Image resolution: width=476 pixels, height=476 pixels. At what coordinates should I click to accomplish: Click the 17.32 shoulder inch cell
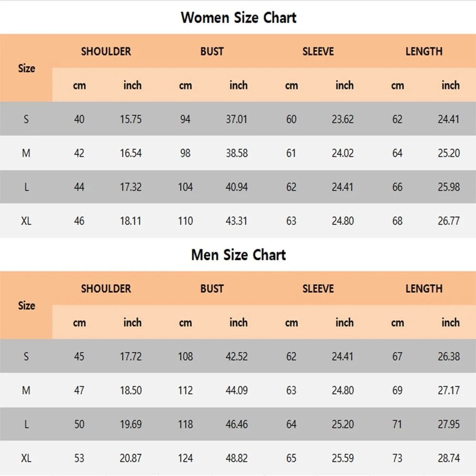pos(131,187)
